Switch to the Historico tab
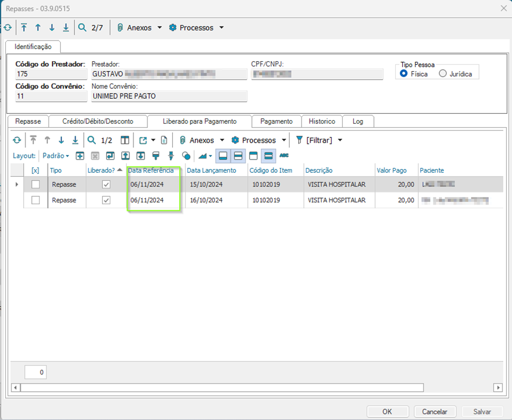 click(322, 121)
